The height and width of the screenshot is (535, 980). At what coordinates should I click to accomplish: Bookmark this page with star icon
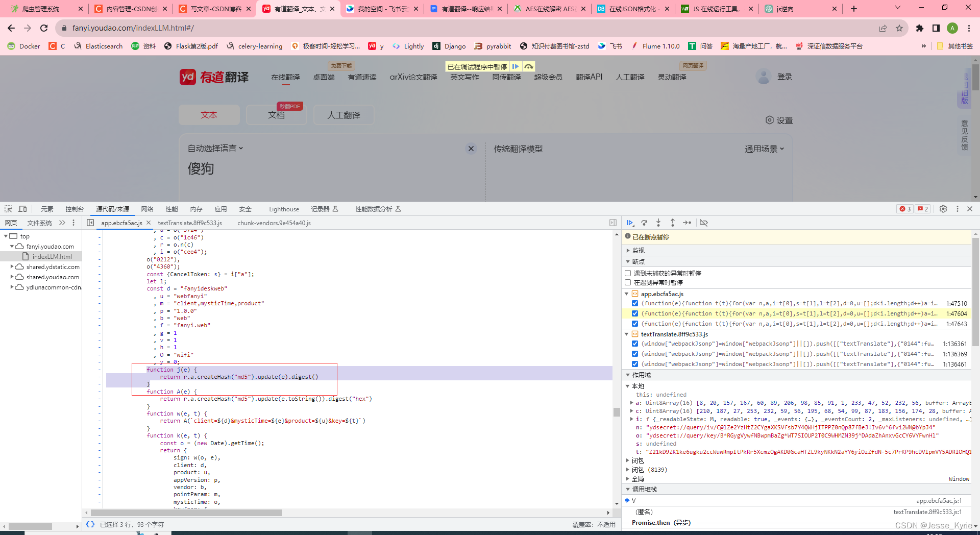tap(899, 28)
